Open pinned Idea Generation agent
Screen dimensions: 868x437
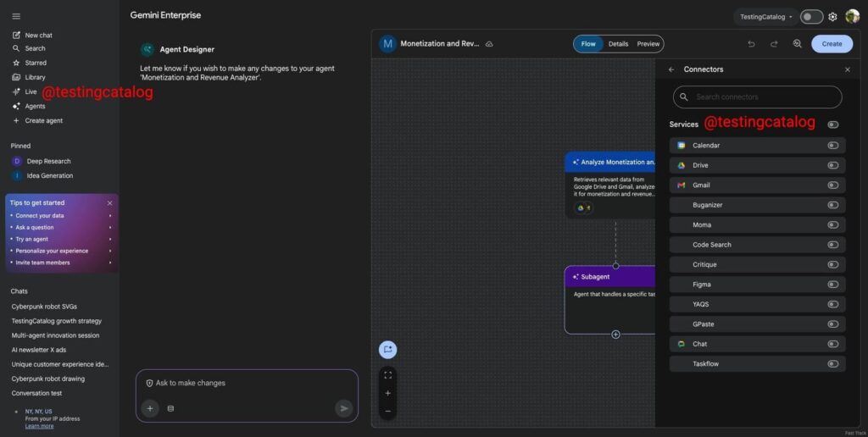(x=50, y=176)
